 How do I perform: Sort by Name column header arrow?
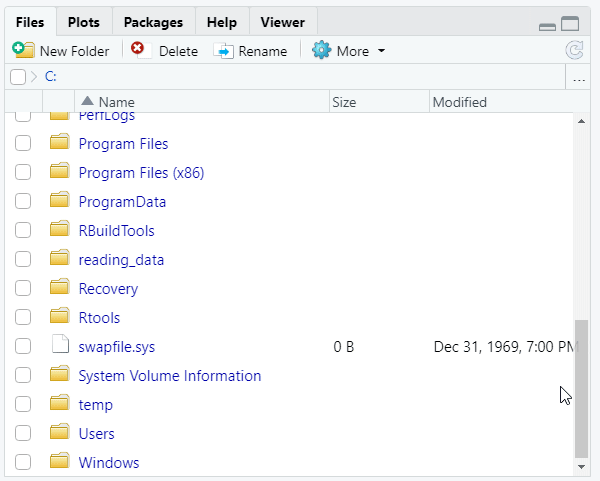pyautogui.click(x=87, y=101)
